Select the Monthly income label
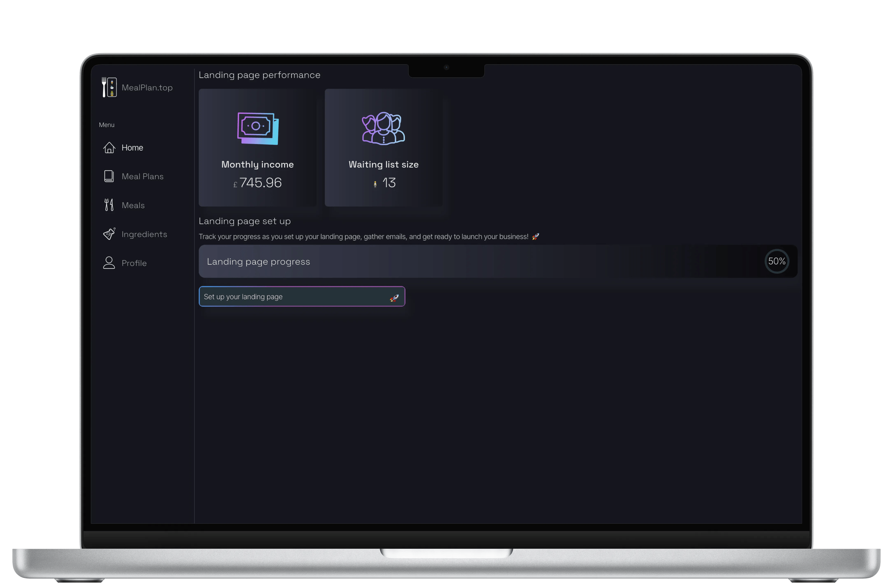 (257, 164)
